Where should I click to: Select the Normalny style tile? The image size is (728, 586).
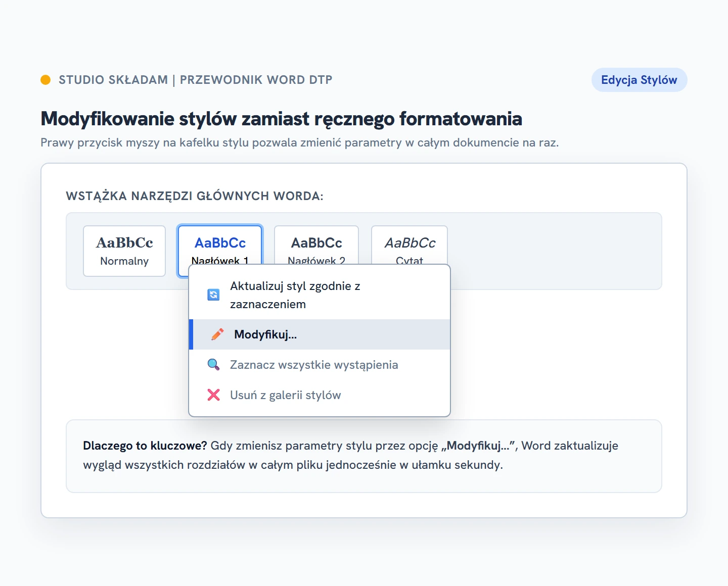point(124,251)
